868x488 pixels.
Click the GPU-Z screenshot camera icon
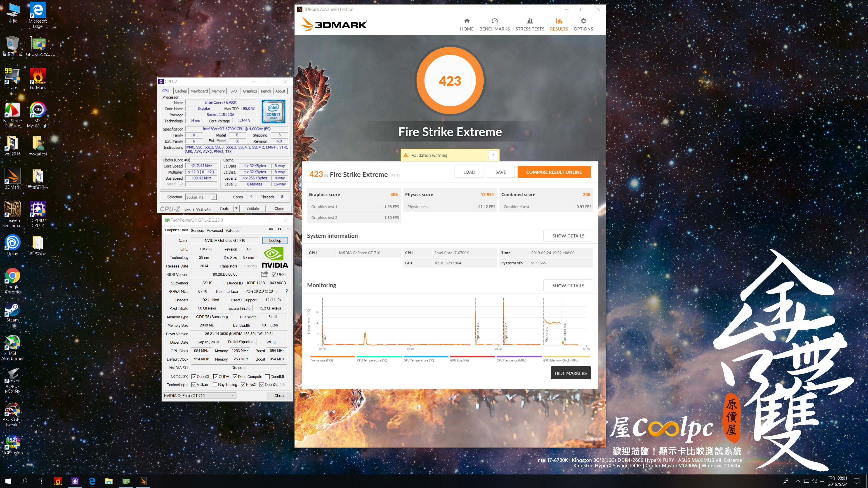271,229
